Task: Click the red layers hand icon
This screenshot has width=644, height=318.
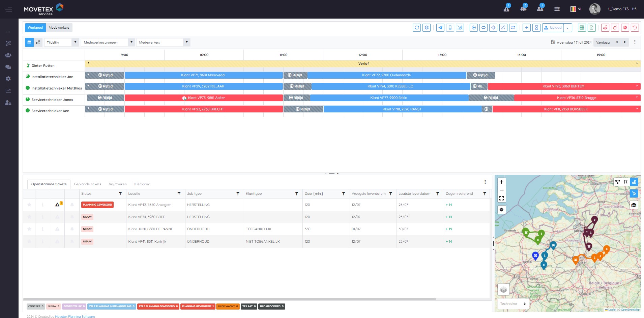Action: point(605,28)
